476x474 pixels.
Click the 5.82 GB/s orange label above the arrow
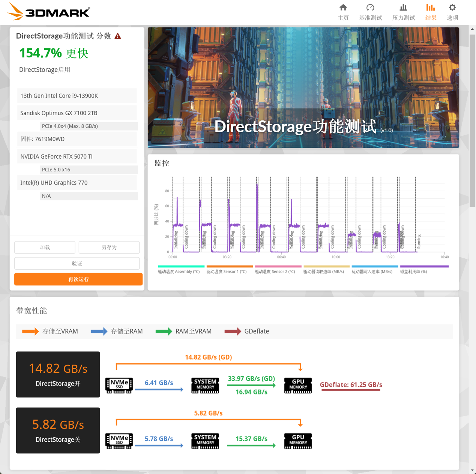[208, 413]
